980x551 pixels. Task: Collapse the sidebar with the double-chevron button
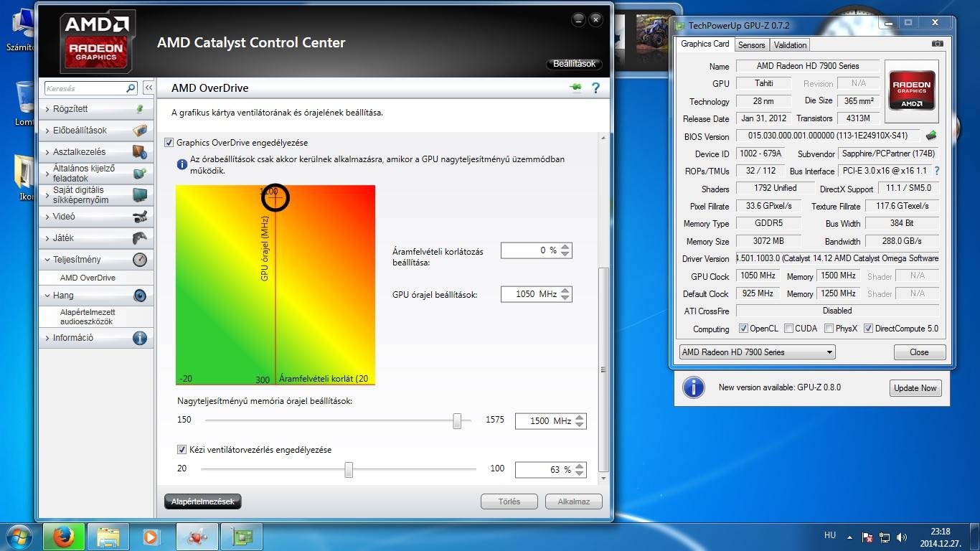pyautogui.click(x=149, y=88)
